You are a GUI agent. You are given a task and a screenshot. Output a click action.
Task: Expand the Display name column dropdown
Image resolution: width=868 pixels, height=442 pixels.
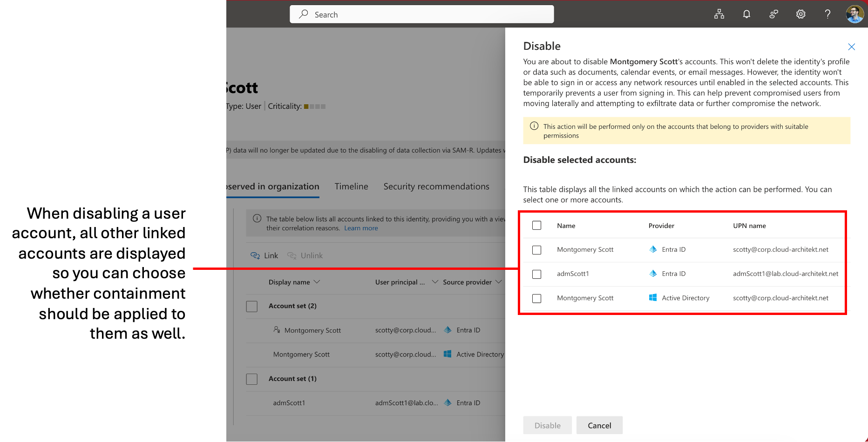click(317, 282)
